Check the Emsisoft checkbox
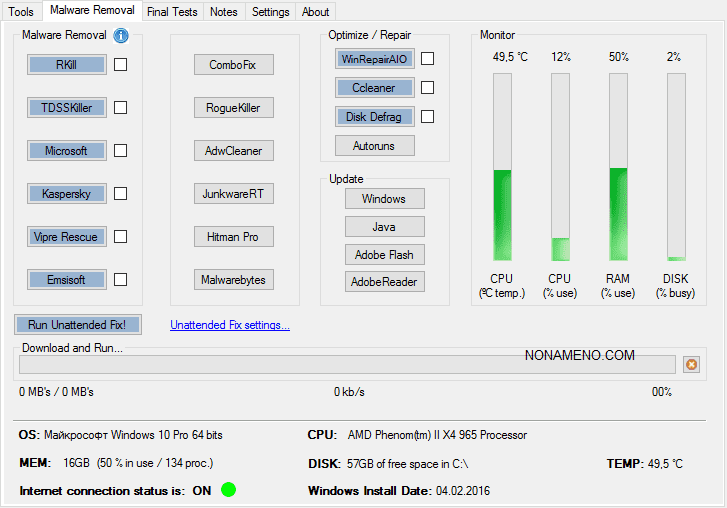727x508 pixels. (120, 280)
